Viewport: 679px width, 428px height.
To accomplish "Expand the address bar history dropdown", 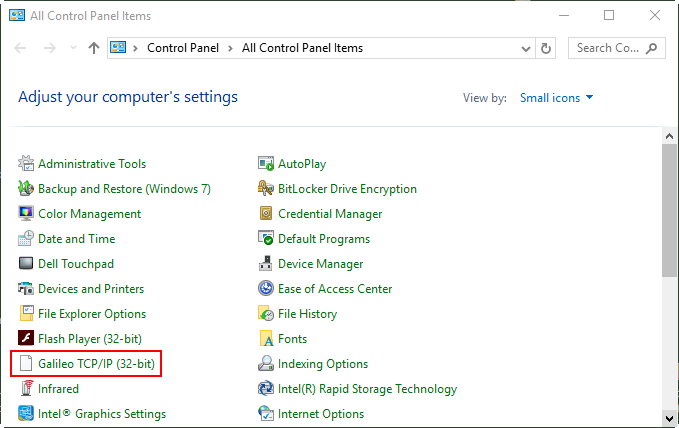I will [526, 48].
